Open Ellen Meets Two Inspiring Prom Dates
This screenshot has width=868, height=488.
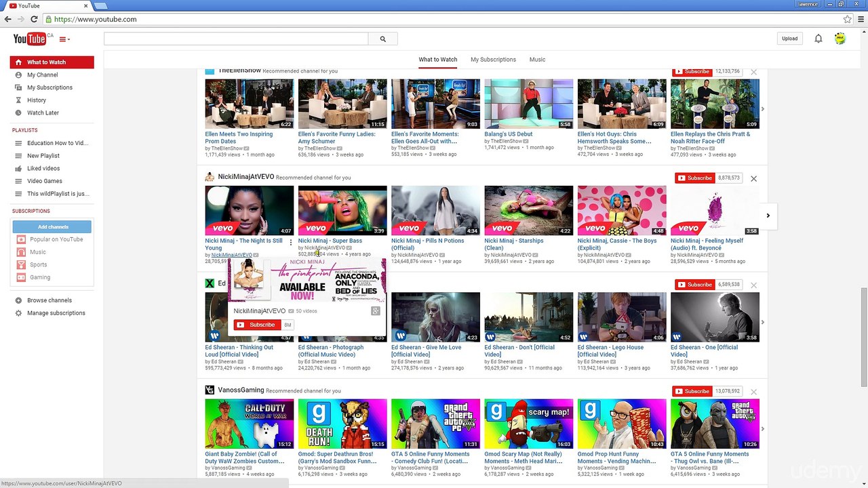pos(239,138)
